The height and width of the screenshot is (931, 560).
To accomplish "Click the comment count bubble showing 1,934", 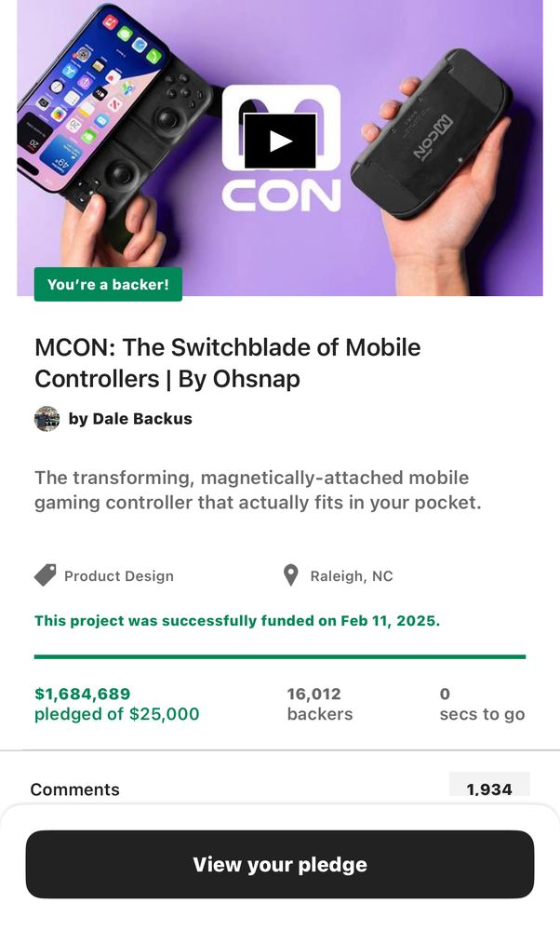I will pos(490,789).
